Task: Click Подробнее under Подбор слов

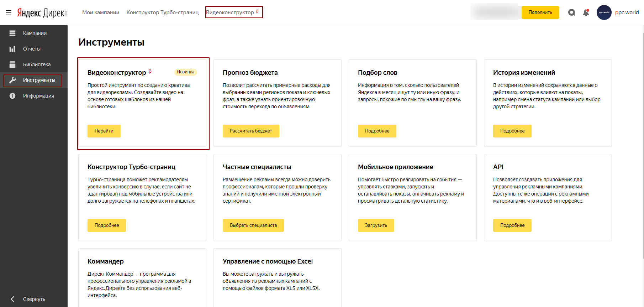Action: 377,131
